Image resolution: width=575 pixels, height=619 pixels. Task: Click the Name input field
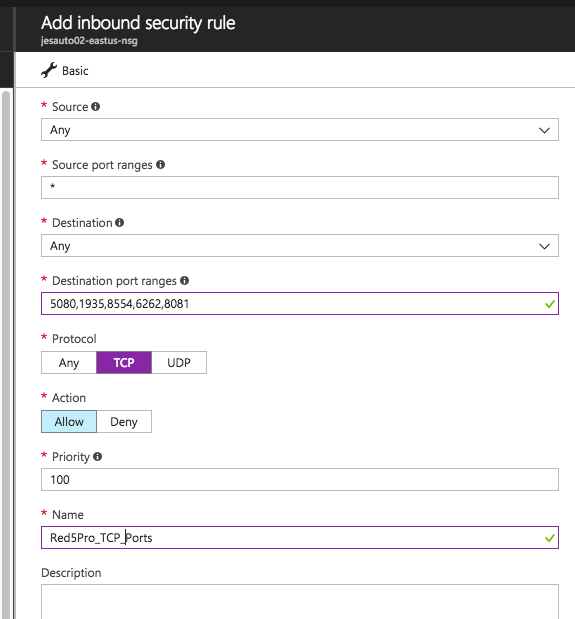click(300, 538)
